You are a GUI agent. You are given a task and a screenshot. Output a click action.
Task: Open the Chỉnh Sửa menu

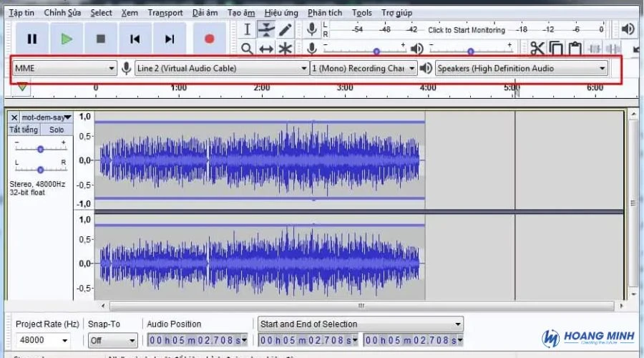pos(62,13)
